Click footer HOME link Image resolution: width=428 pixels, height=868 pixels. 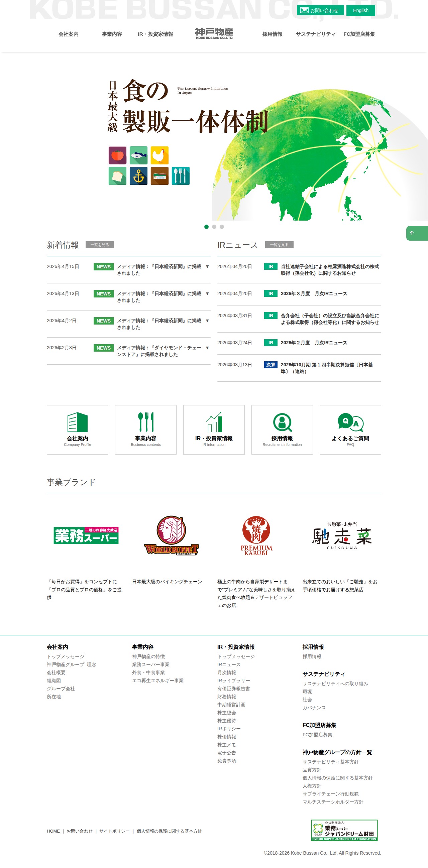click(53, 831)
